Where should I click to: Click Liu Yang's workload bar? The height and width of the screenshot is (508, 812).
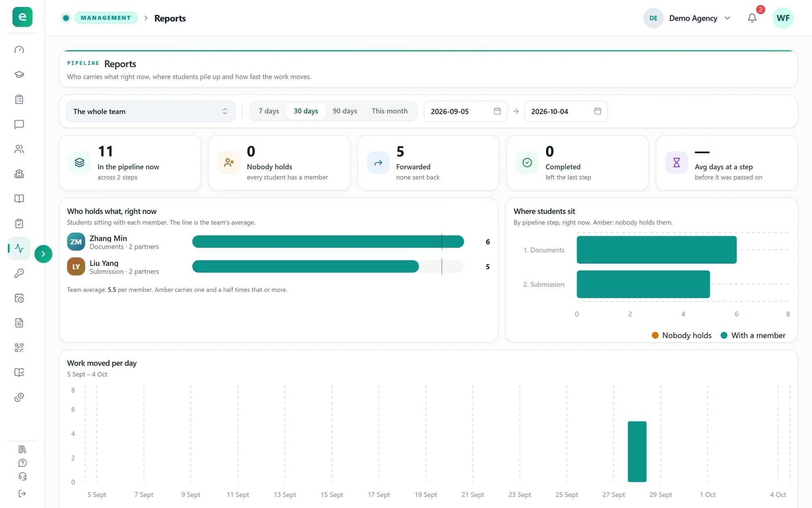(x=305, y=267)
